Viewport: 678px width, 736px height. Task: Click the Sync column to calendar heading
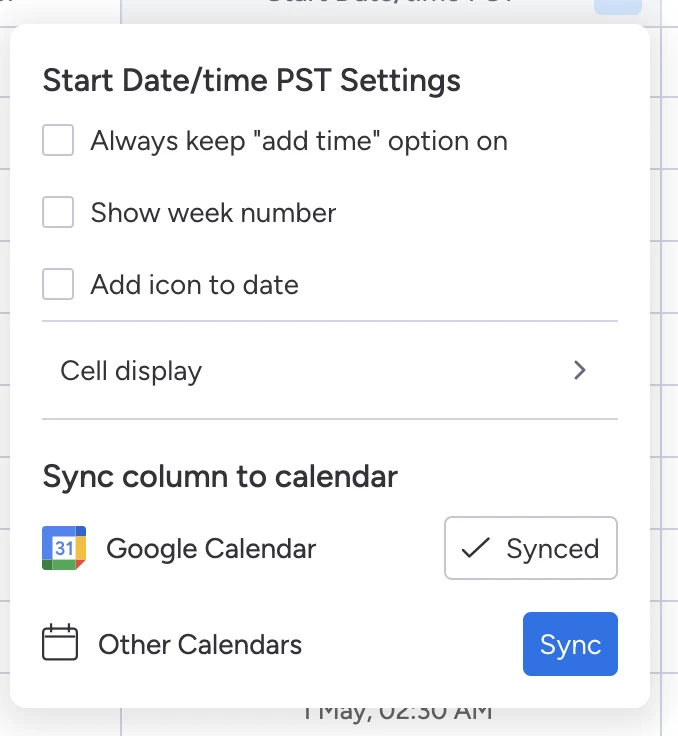[x=220, y=477]
